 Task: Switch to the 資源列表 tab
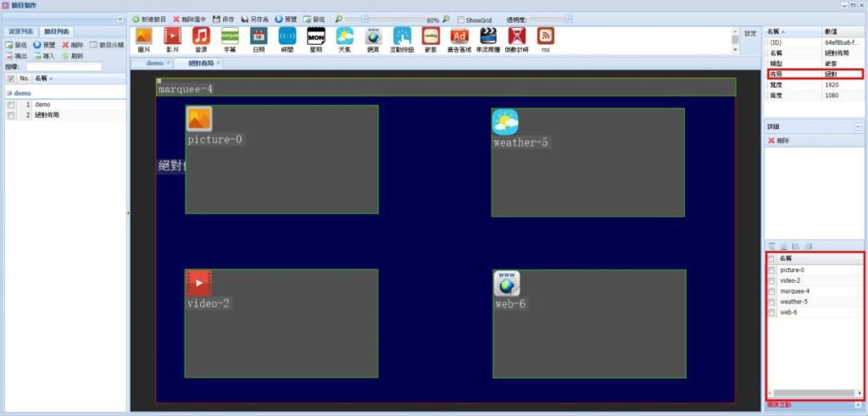coord(21,31)
